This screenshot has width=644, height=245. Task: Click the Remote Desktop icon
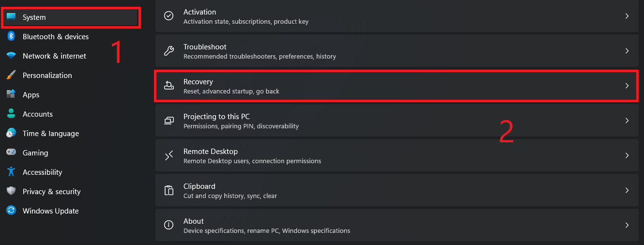(169, 155)
